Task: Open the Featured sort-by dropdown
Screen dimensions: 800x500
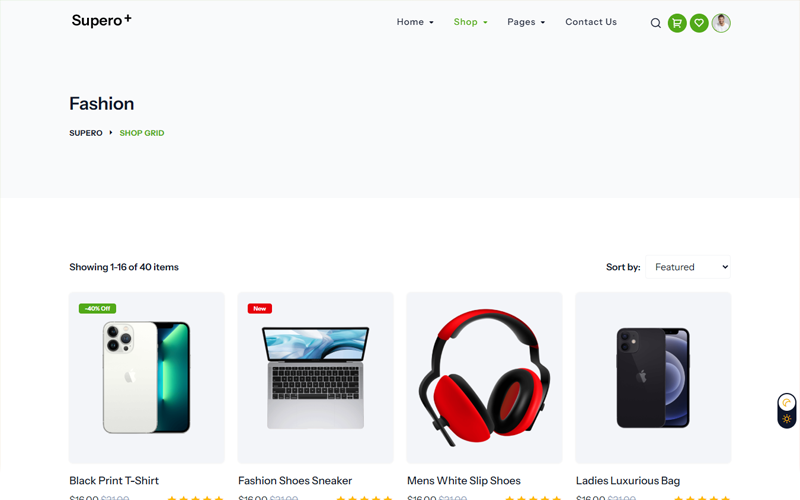Action: click(x=688, y=267)
